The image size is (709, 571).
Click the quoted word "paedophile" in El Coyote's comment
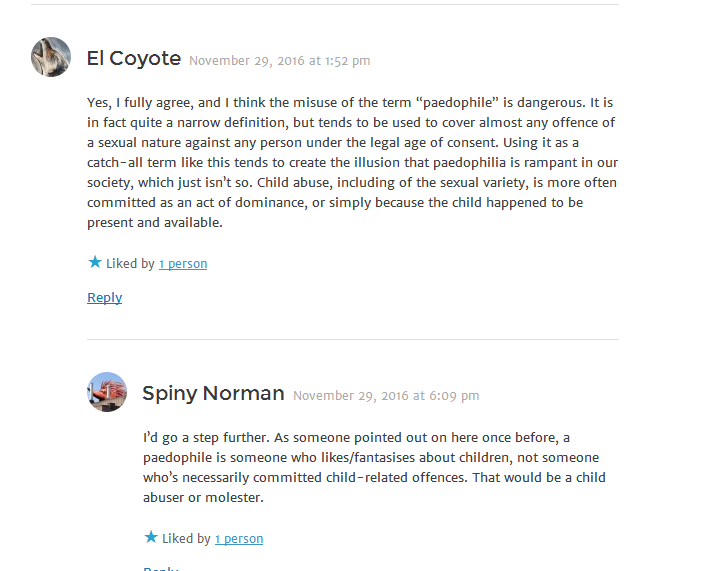pos(457,103)
